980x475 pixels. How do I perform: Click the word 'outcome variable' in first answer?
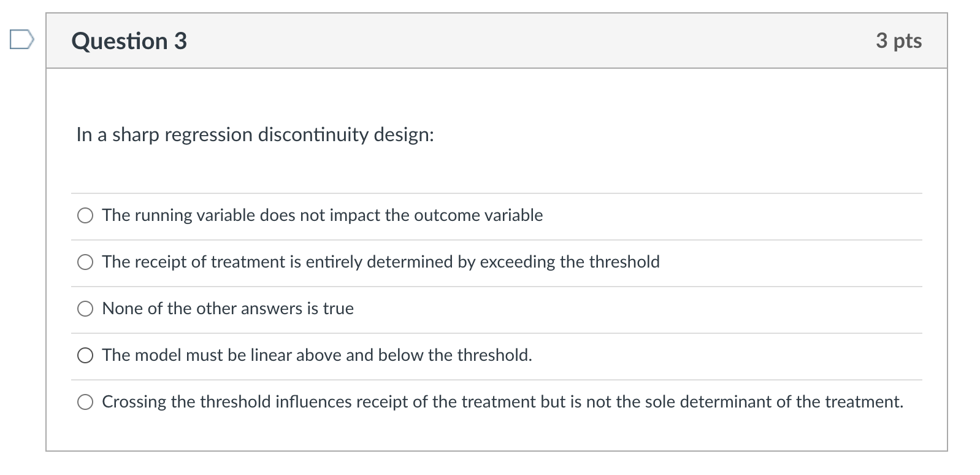coord(478,215)
